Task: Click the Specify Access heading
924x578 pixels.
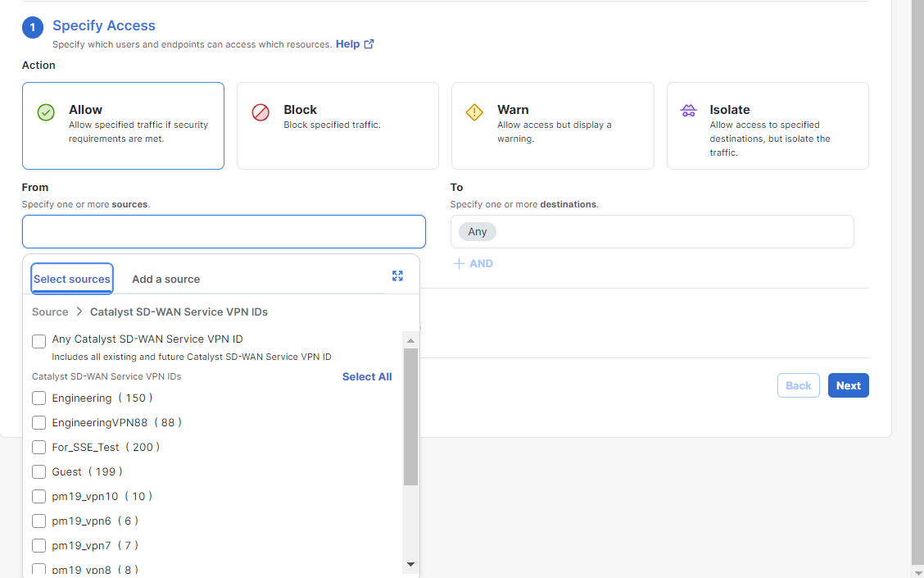Action: click(x=104, y=25)
